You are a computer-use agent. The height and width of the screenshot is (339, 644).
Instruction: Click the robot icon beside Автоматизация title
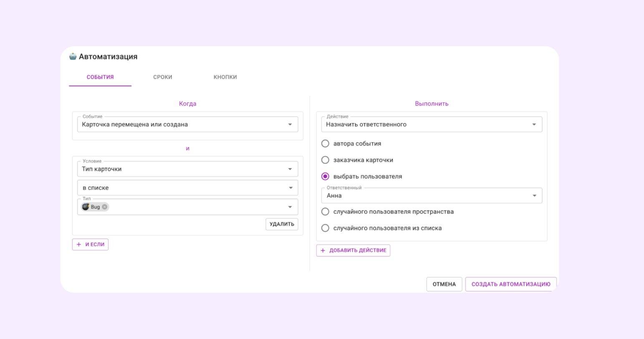coord(73,56)
